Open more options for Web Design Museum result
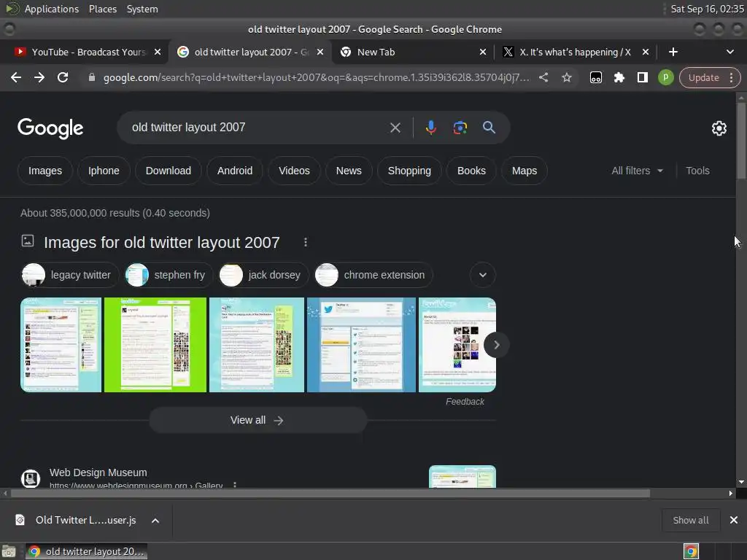The width and height of the screenshot is (747, 560). click(x=234, y=485)
